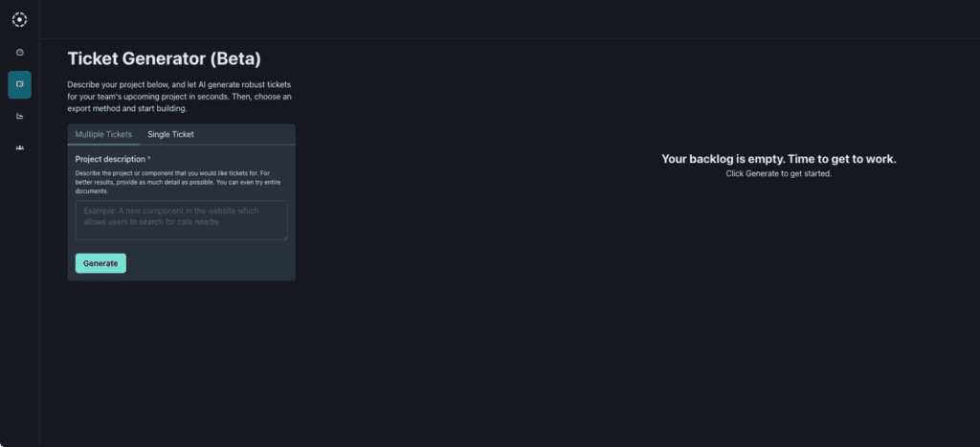Image resolution: width=980 pixels, height=447 pixels.
Task: Open the team members icon in the sidebar
Action: pos(19,147)
